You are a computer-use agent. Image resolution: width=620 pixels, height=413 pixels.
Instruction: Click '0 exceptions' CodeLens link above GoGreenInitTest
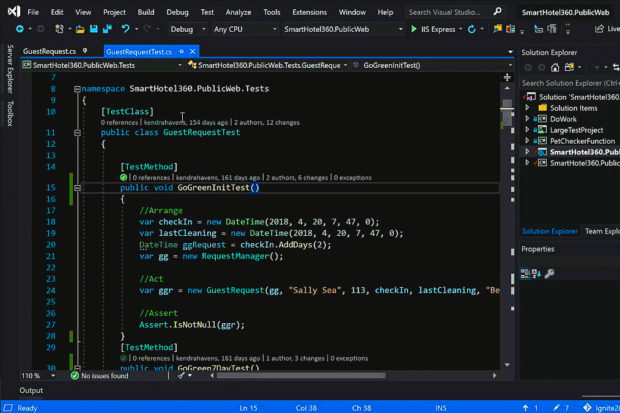353,178
